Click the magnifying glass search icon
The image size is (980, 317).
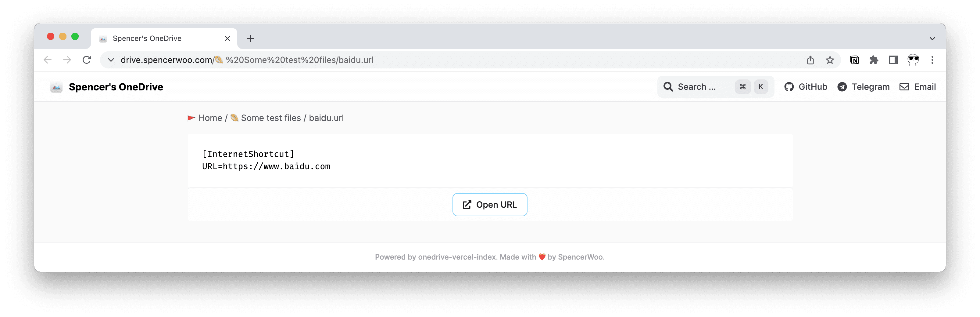tap(668, 86)
